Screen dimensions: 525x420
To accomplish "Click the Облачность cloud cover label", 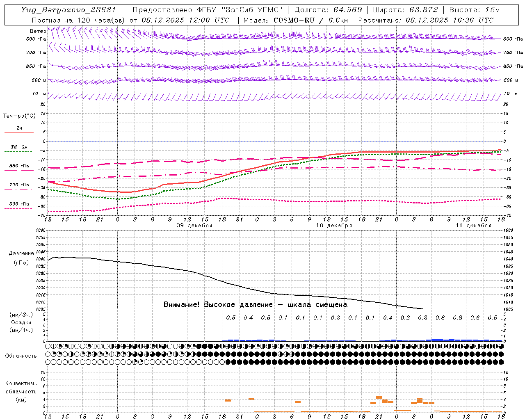I will point(21,356).
